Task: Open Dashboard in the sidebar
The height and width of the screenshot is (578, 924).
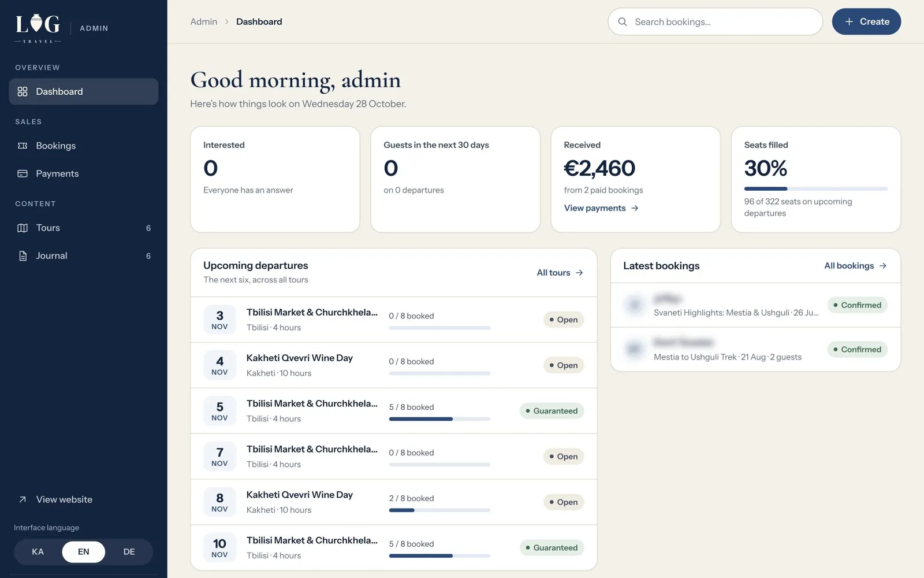Action: point(84,91)
